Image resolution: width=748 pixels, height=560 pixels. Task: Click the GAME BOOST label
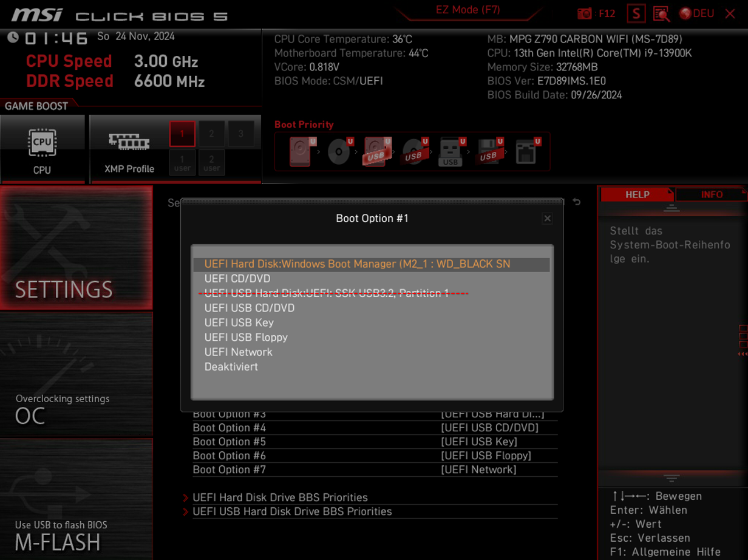36,106
